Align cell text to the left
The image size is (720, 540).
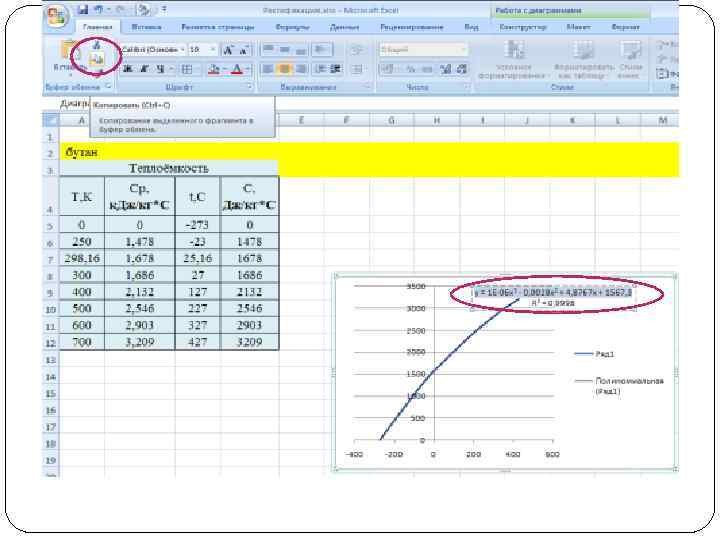pyautogui.click(x=268, y=69)
